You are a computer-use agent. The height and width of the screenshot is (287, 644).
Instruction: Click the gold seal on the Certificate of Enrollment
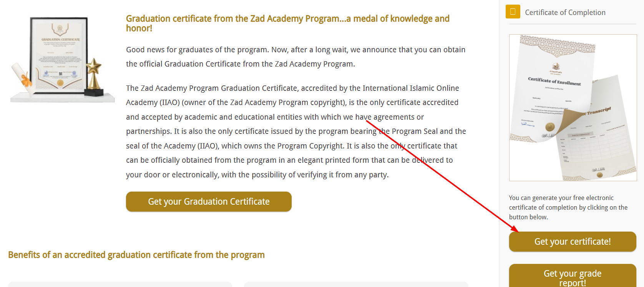550,127
